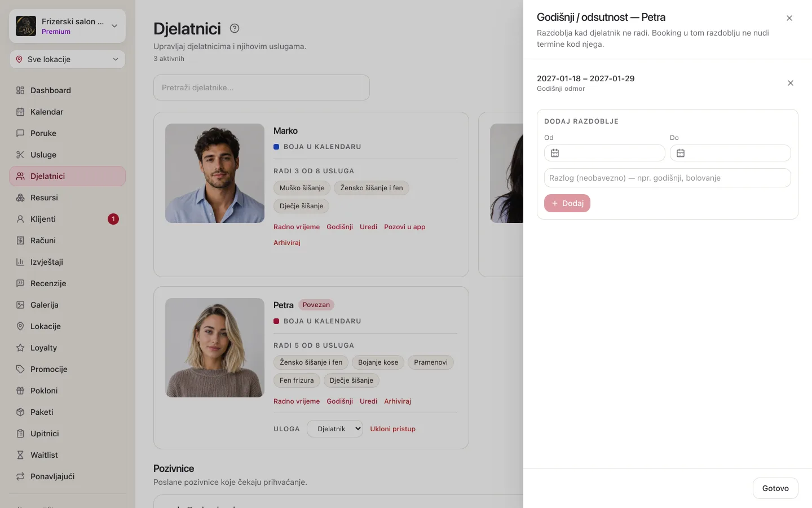Pick Petra's red calendar color swatch
812x508 pixels.
point(276,321)
